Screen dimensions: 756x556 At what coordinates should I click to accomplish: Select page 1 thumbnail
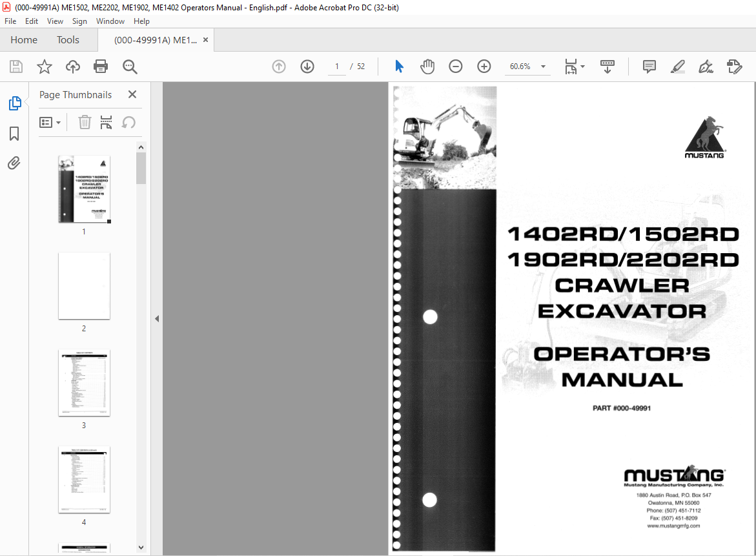click(x=84, y=189)
